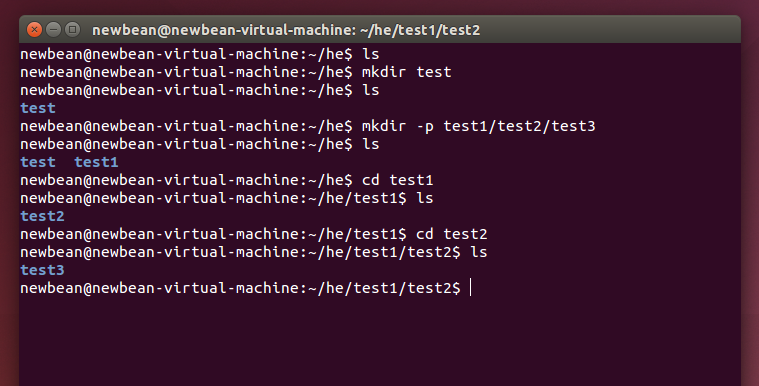Click the 'mkdir -p test1/test2/test3' command
Viewport: 759px width, 386px height.
[x=479, y=126]
